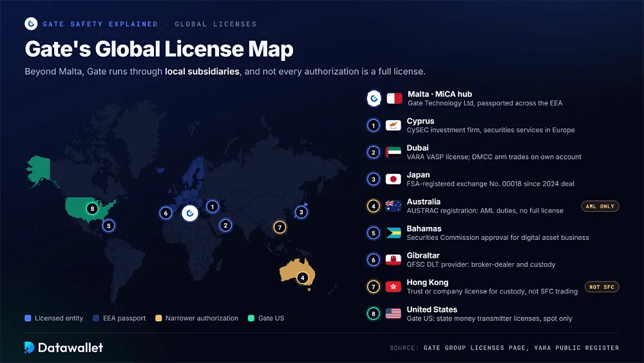Image resolution: width=644 pixels, height=363 pixels.
Task: Click the Hong Kong flag icon
Action: click(x=393, y=287)
